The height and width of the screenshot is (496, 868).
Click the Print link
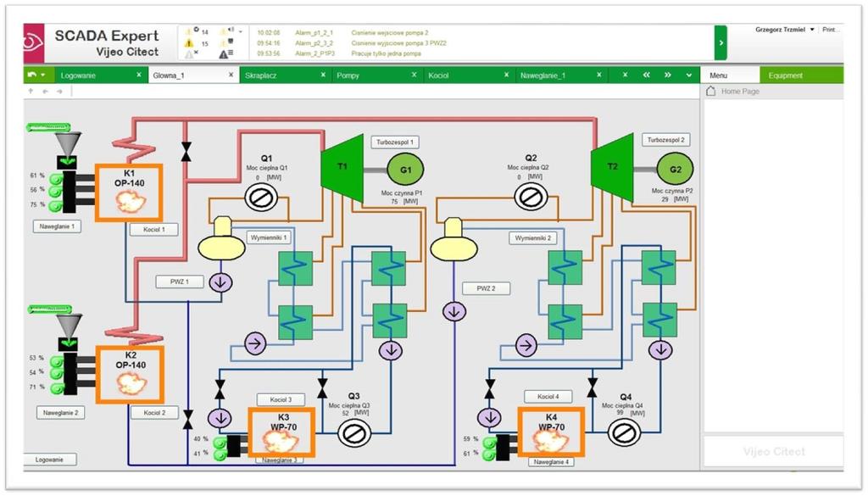click(831, 30)
